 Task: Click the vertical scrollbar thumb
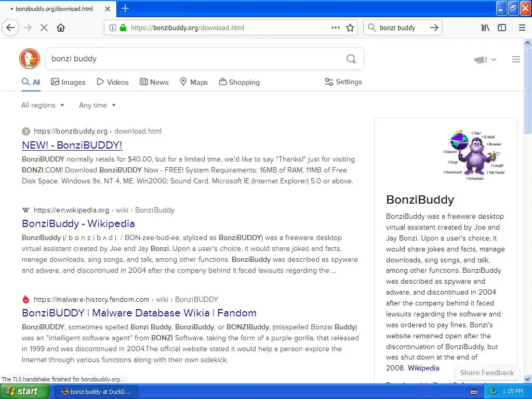point(528,90)
